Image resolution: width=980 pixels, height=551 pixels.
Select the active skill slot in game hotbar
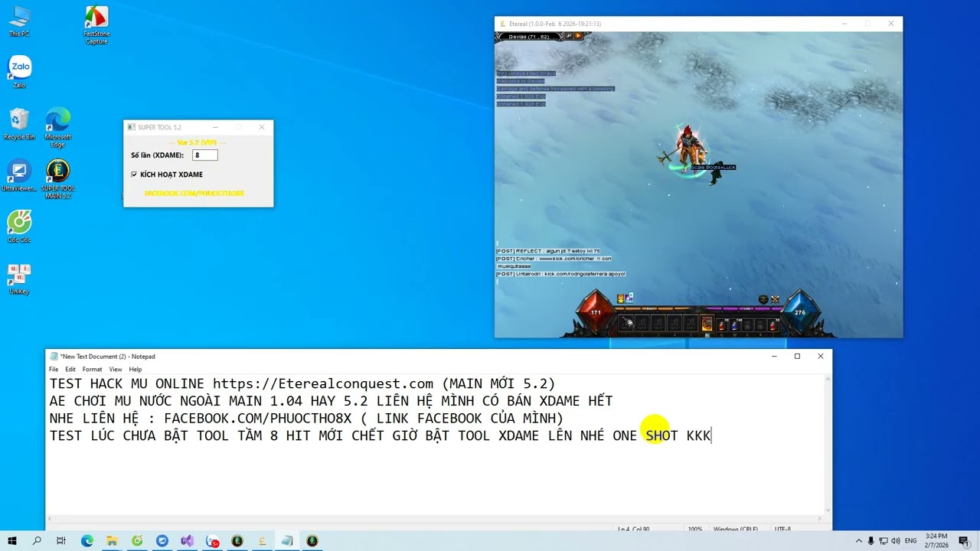(707, 324)
